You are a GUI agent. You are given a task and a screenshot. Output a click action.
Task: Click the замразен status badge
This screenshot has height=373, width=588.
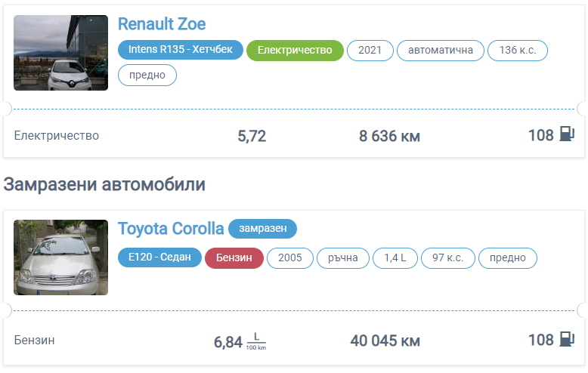[x=263, y=229]
